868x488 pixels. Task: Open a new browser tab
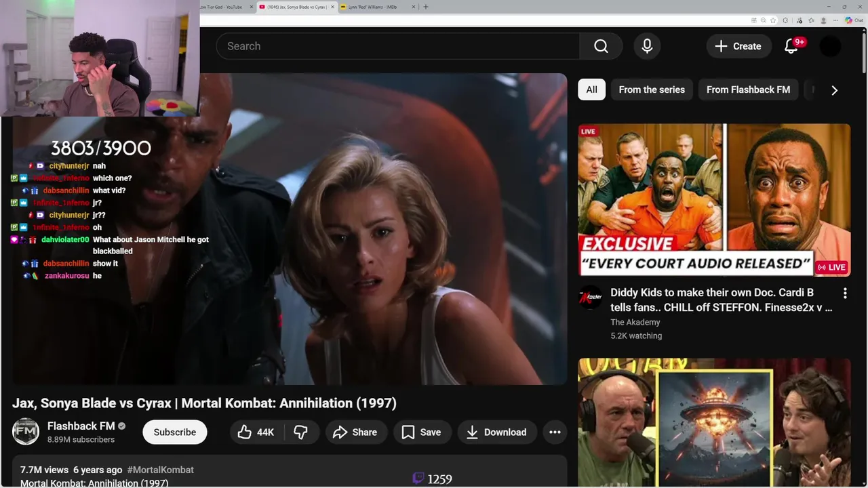click(x=426, y=7)
